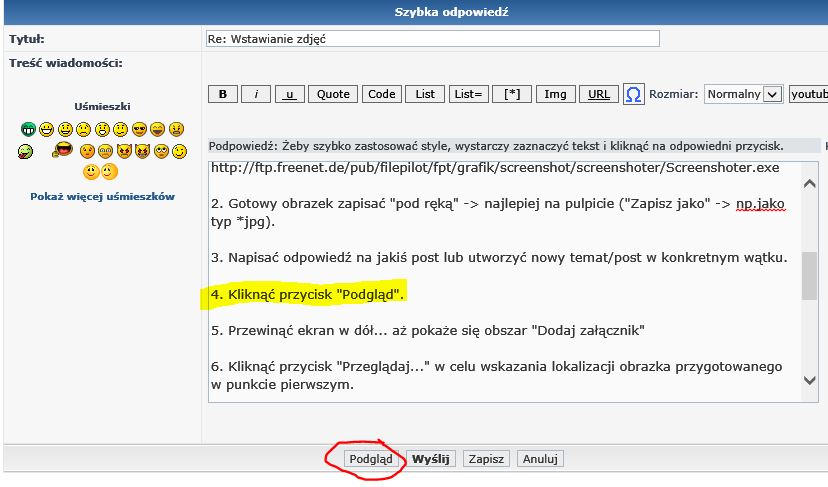
Task: Insert Img BBCode tag
Action: pos(553,94)
